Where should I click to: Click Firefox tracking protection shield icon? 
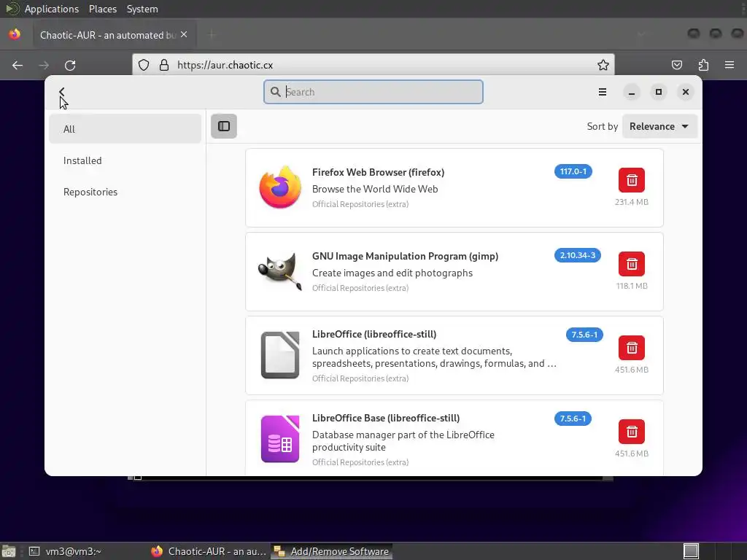coord(144,65)
